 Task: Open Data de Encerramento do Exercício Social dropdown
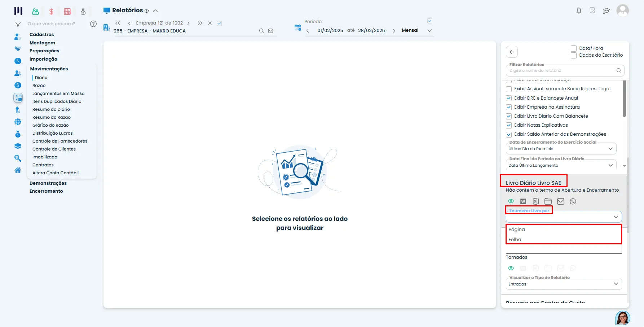click(561, 149)
